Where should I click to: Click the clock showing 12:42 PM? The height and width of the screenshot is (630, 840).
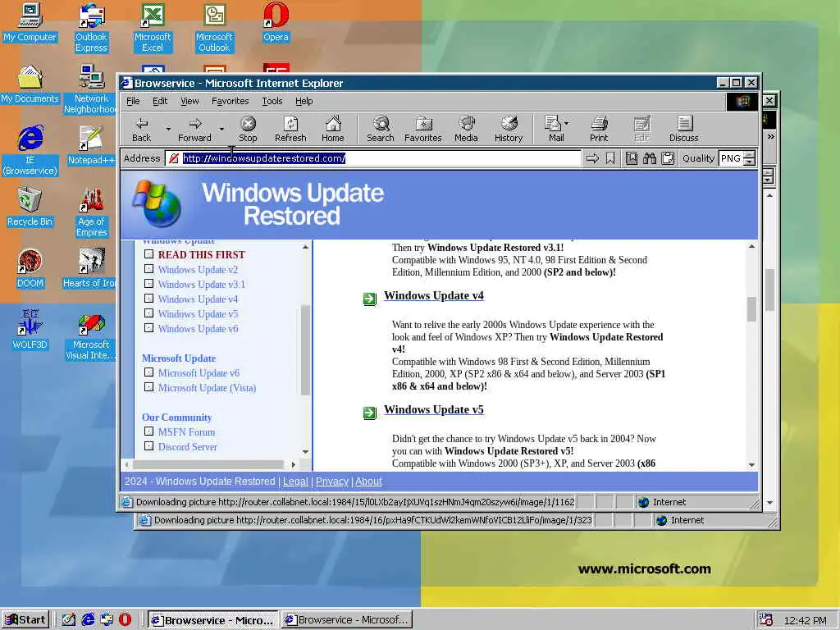click(x=805, y=620)
